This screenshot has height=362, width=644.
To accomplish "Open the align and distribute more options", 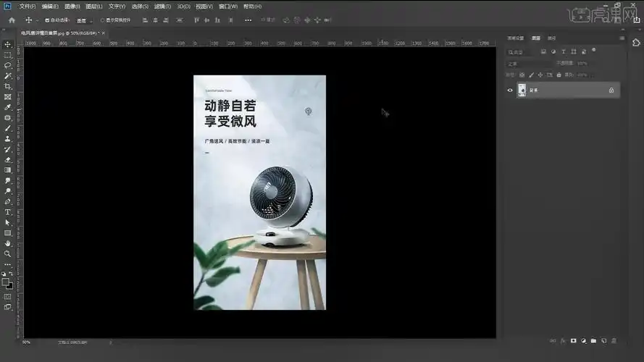I will [248, 20].
